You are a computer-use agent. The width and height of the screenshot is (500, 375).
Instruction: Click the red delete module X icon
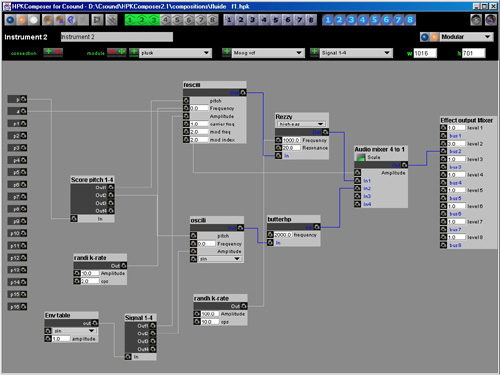(112, 52)
